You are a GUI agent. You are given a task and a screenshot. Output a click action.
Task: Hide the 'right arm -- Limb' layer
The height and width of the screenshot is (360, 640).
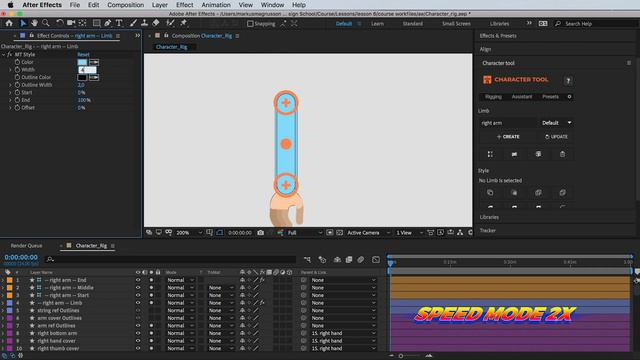[138, 303]
